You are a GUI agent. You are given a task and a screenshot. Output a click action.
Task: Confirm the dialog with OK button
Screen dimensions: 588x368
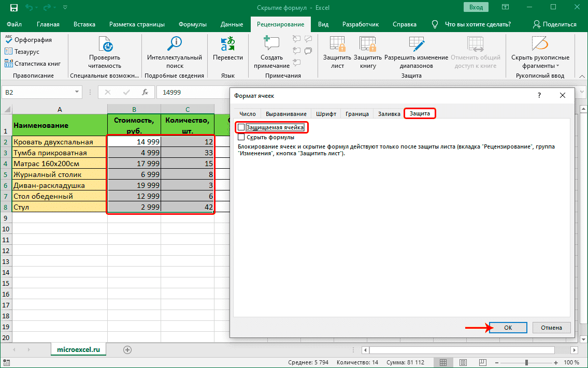508,328
